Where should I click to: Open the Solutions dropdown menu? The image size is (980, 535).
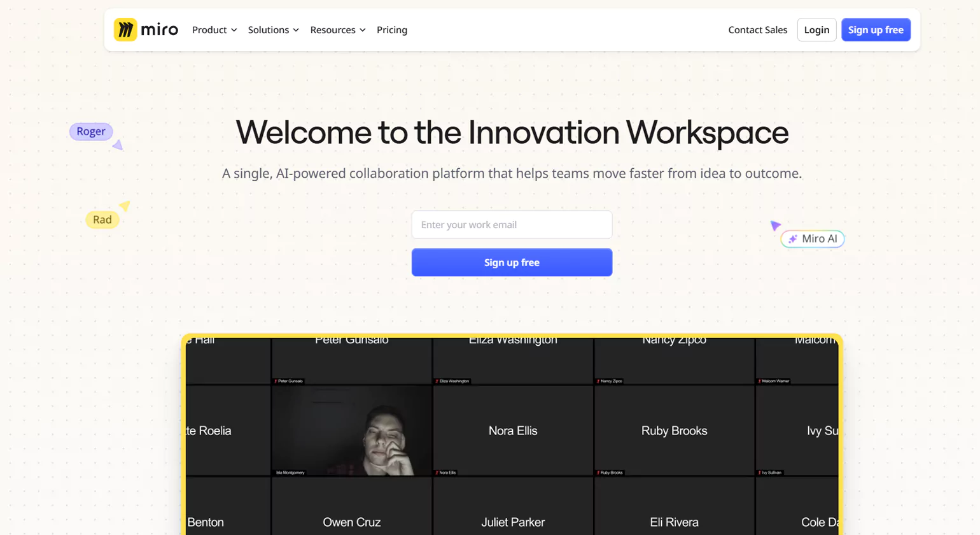pos(273,30)
